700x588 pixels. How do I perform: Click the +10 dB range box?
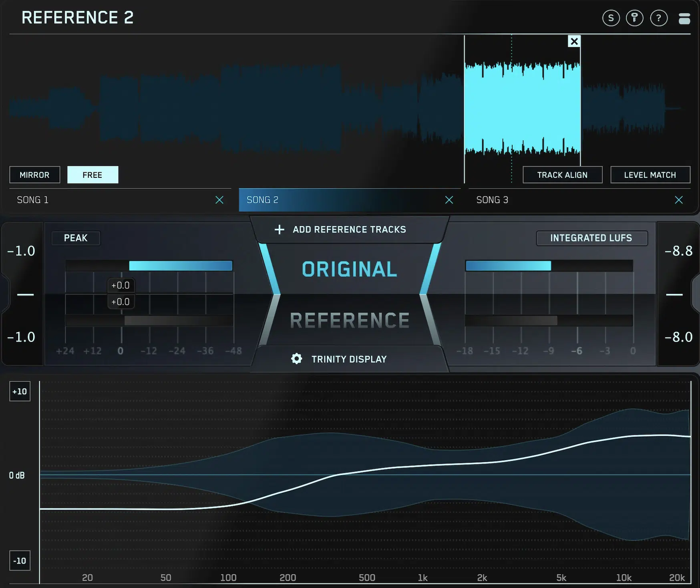20,391
